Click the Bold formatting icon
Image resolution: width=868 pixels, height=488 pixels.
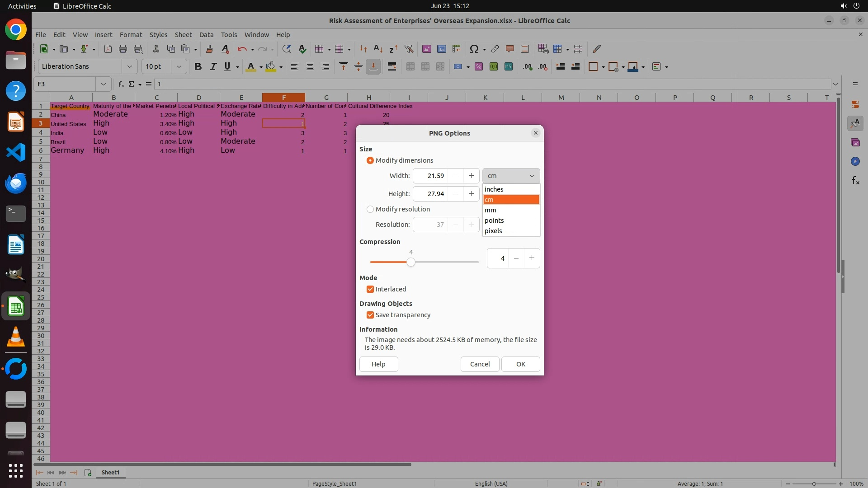pyautogui.click(x=198, y=67)
